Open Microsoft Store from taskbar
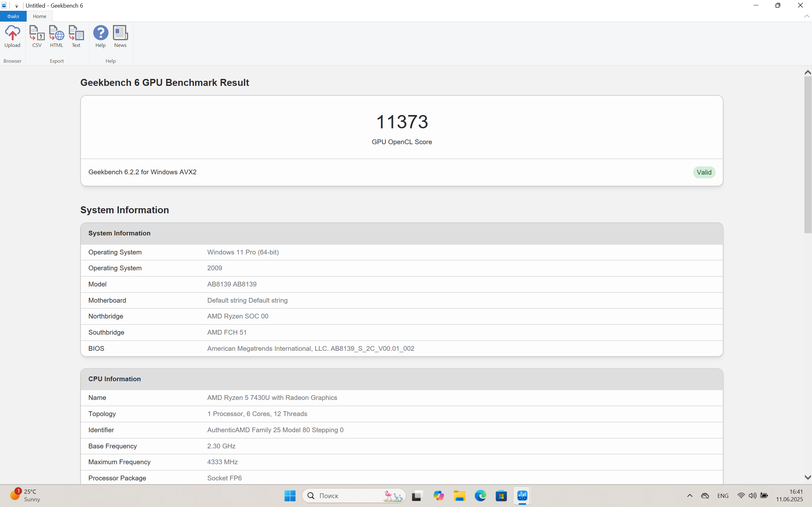Image resolution: width=812 pixels, height=507 pixels. [501, 496]
